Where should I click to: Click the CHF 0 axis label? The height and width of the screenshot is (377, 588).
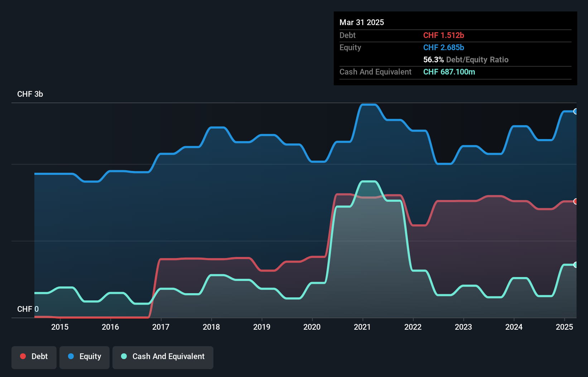(x=28, y=309)
